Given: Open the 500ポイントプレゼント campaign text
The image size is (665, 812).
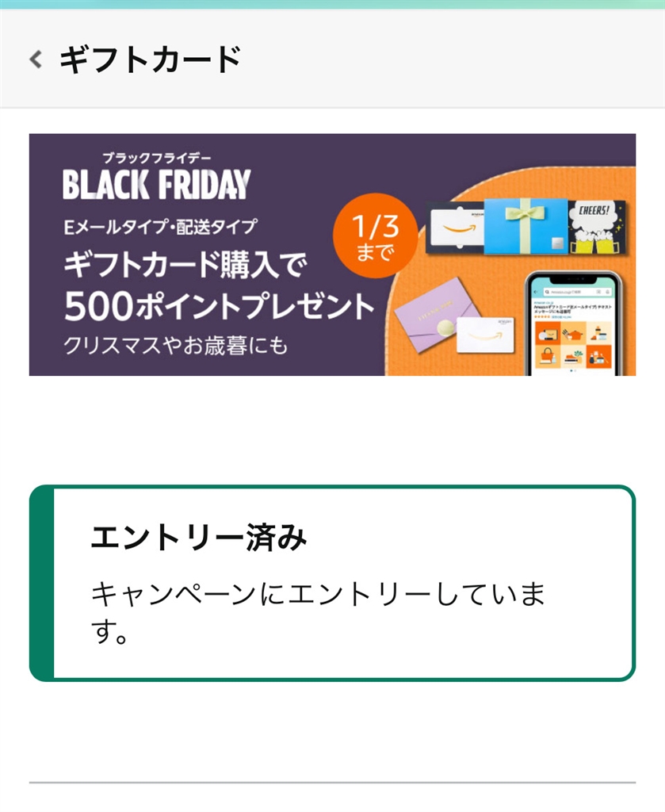Looking at the screenshot, I should [217, 308].
